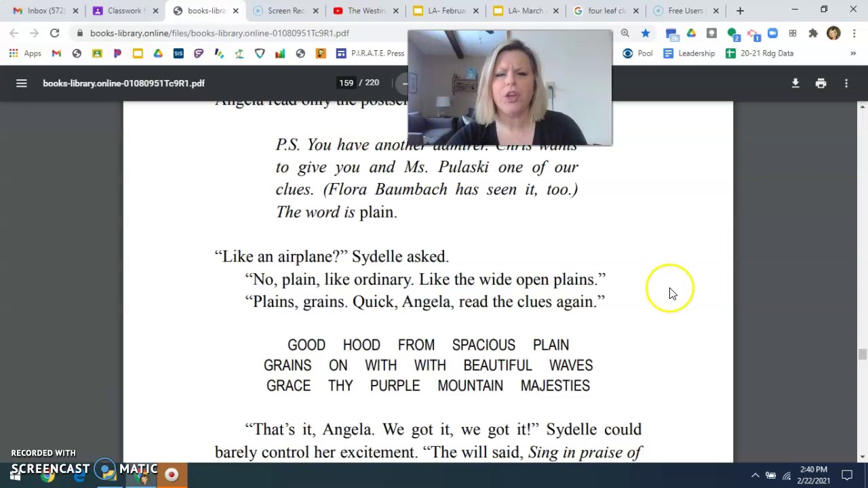Viewport: 868px width, 488px height.
Task: Open the Pool bookmark
Action: 637,54
